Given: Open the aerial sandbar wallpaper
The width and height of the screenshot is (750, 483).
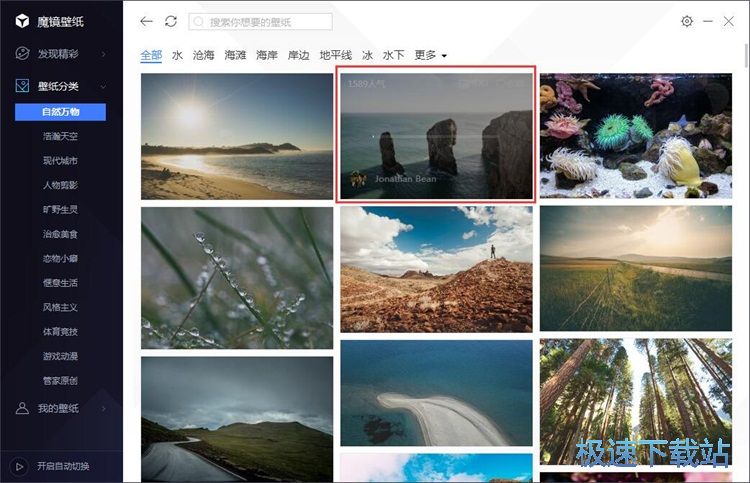Looking at the screenshot, I should 436,393.
